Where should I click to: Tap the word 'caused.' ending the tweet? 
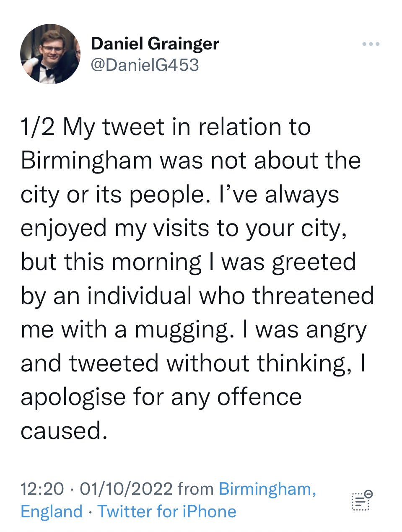click(x=62, y=431)
